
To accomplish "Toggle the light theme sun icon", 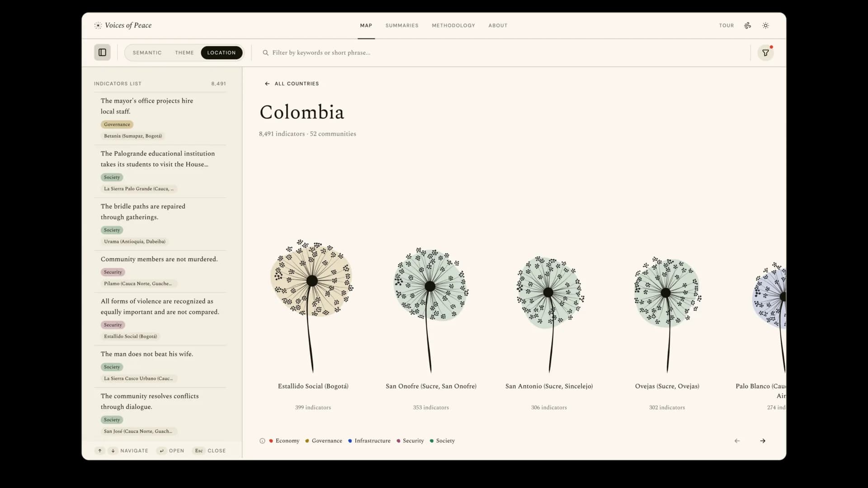I will point(765,26).
